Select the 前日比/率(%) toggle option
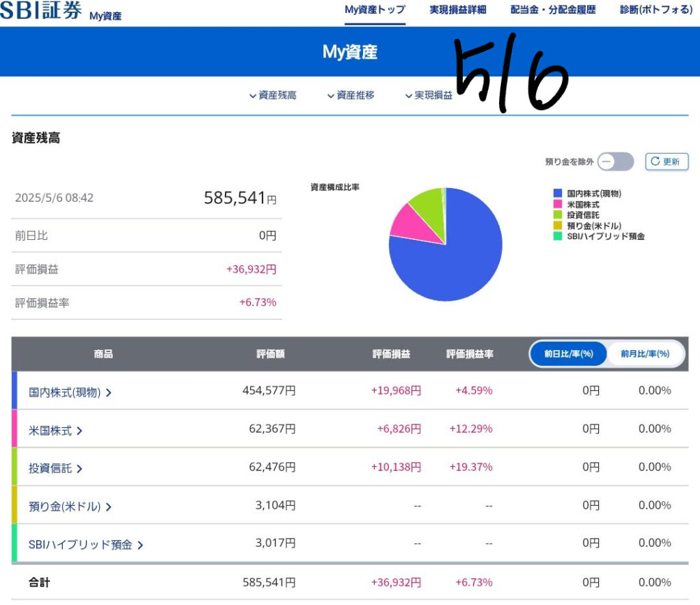This screenshot has width=700, height=605. (x=568, y=354)
